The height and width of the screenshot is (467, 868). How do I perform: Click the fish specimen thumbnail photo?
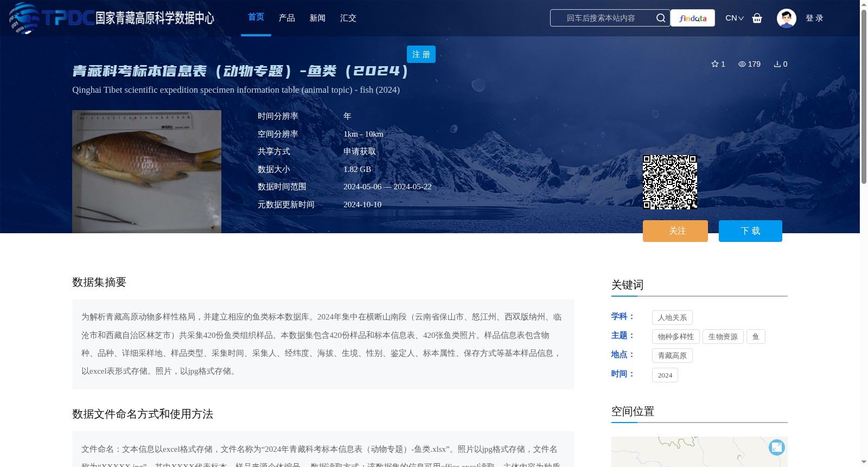pyautogui.click(x=146, y=171)
